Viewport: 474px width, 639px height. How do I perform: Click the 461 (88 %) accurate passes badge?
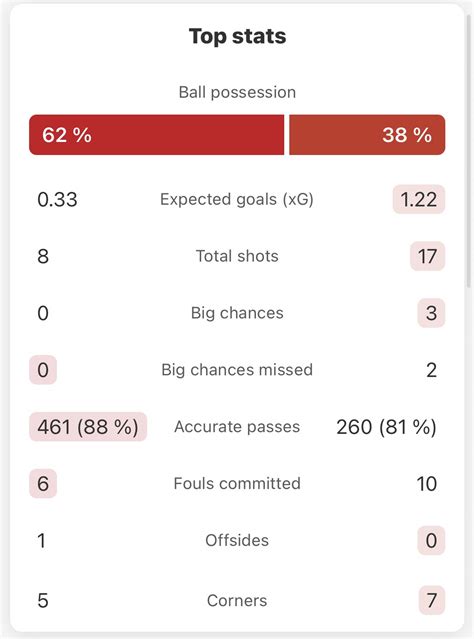click(88, 427)
